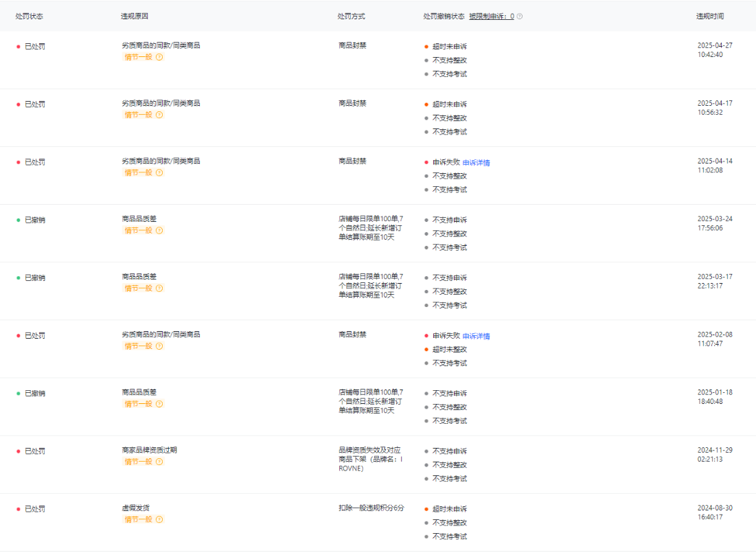Click 情节一般 help icon in 2025-02-08 row

coord(159,346)
